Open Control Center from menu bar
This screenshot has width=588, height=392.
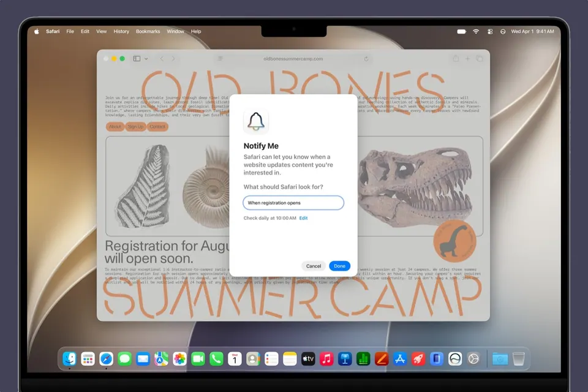point(490,31)
